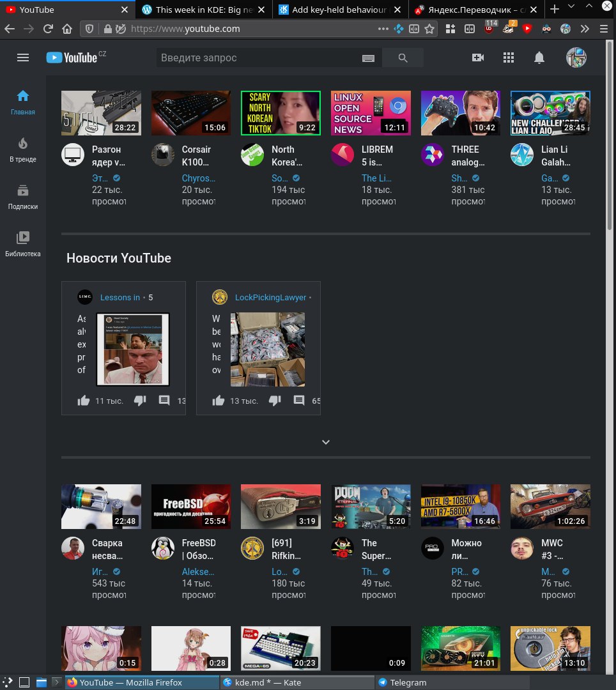Open Alekse channel link under FreeBSD video
Image resolution: width=616 pixels, height=690 pixels.
(x=198, y=572)
